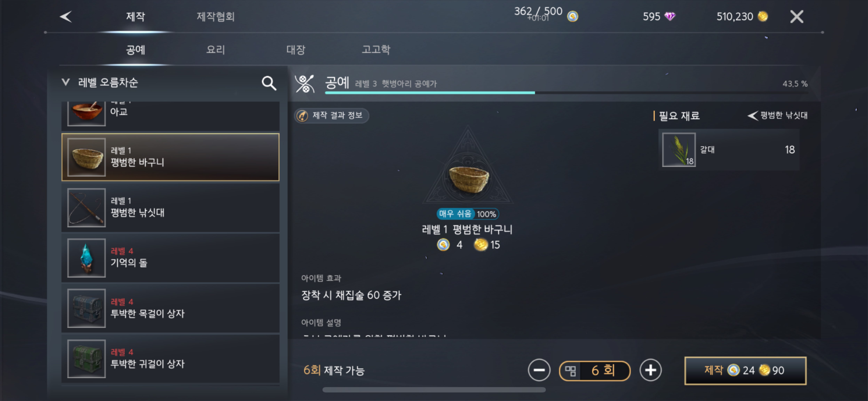
Task: Click the 공예 crossed-tools skill icon
Action: point(304,84)
